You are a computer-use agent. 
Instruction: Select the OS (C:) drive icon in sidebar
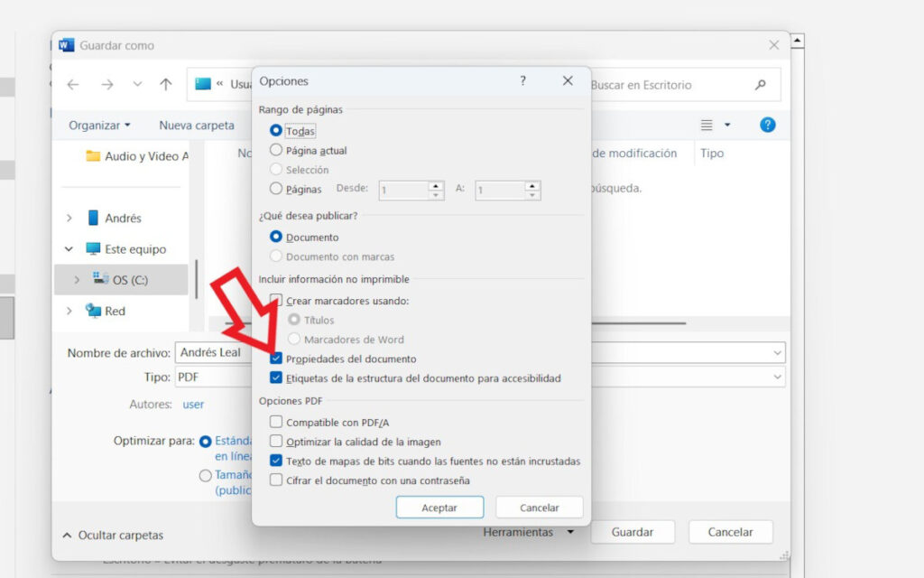(102, 280)
